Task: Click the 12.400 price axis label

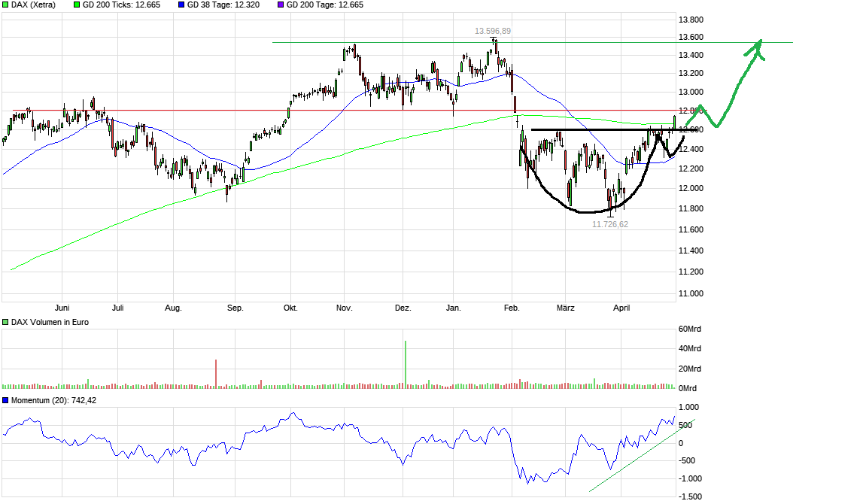Action: 691,149
